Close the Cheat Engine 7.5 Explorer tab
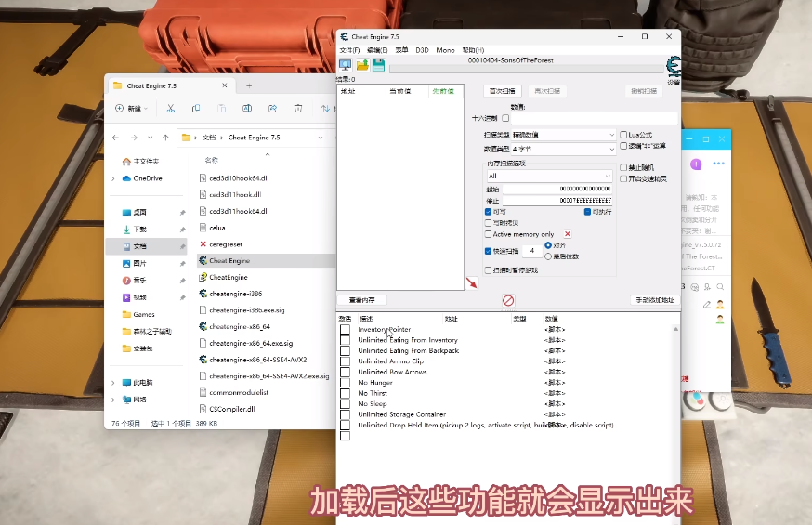The image size is (812, 525). point(225,85)
